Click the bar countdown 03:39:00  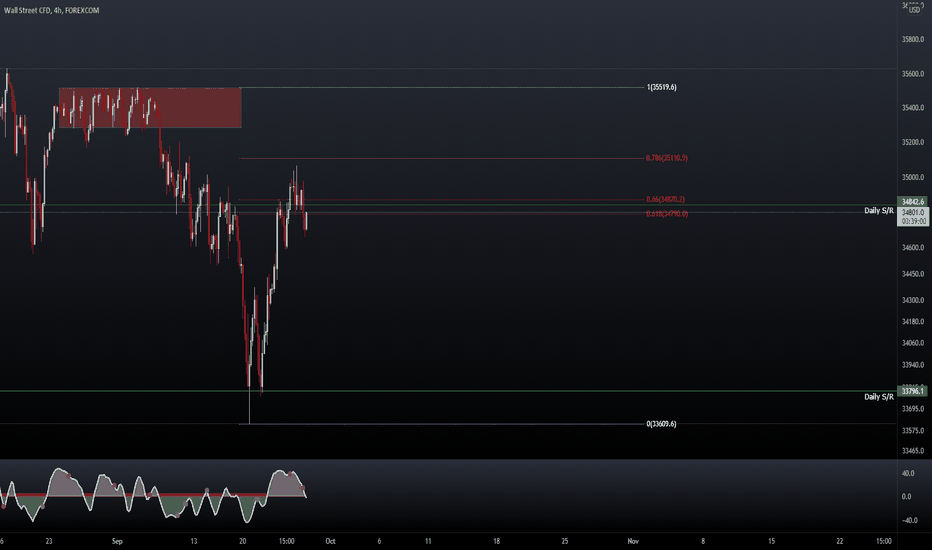click(913, 221)
